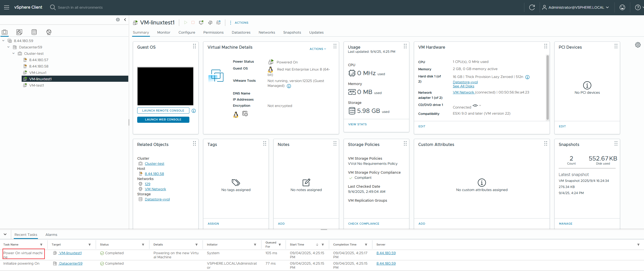This screenshot has width=644, height=271.
Task: Open Guest OS card drag-handle menu
Action: pyautogui.click(x=194, y=46)
